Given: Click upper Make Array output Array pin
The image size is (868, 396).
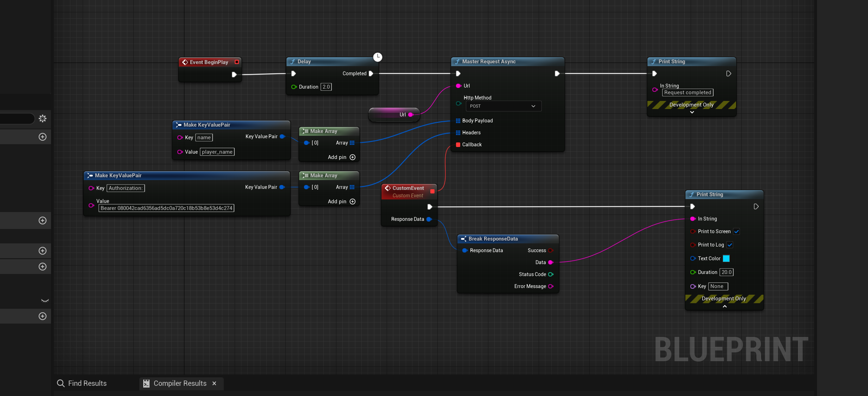Looking at the screenshot, I should click(352, 143).
